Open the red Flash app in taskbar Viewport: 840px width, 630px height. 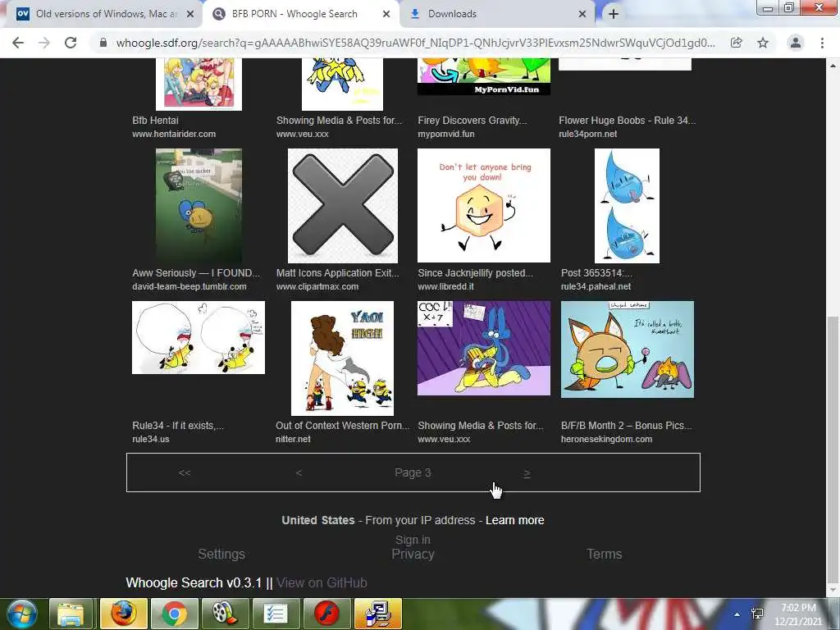pyautogui.click(x=326, y=614)
